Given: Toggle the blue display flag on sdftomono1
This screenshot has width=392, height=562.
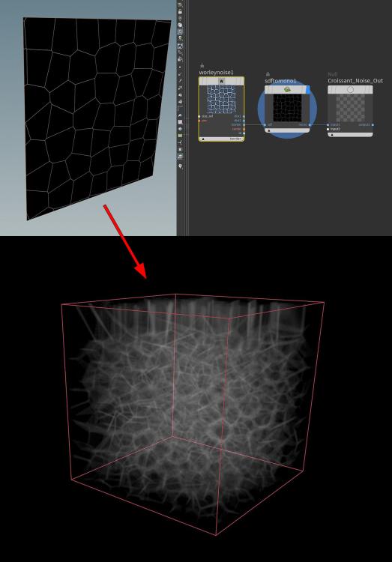Looking at the screenshot, I should pyautogui.click(x=308, y=90).
